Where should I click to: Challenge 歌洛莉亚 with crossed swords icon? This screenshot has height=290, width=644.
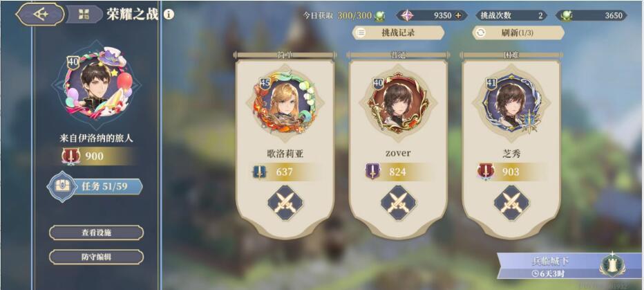[285, 203]
